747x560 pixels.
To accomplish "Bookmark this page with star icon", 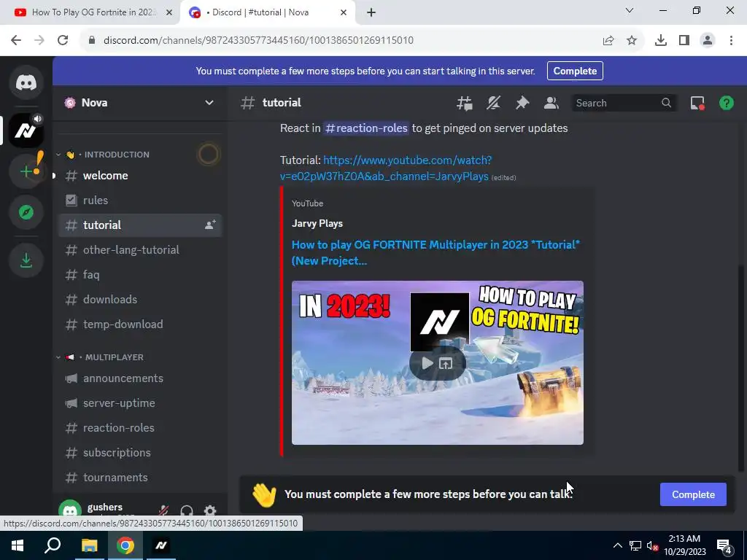I will click(x=632, y=41).
